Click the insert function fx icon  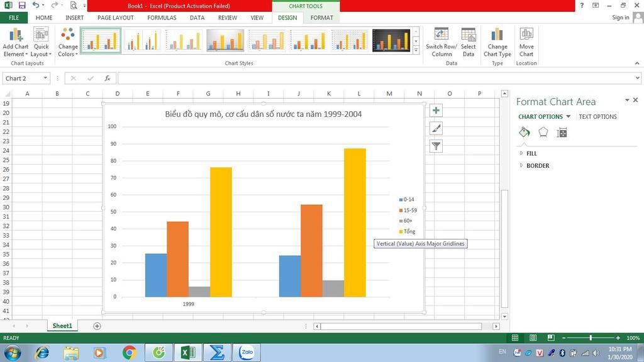tap(107, 78)
